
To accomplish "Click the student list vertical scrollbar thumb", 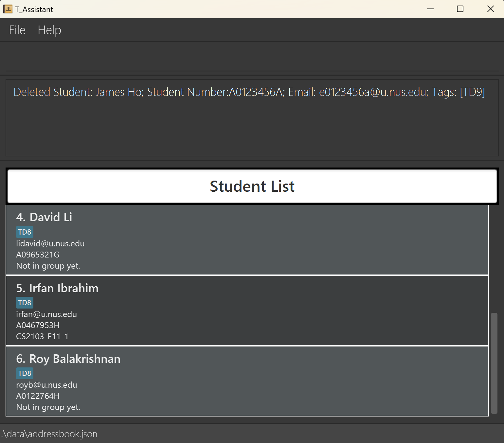I will click(x=494, y=363).
